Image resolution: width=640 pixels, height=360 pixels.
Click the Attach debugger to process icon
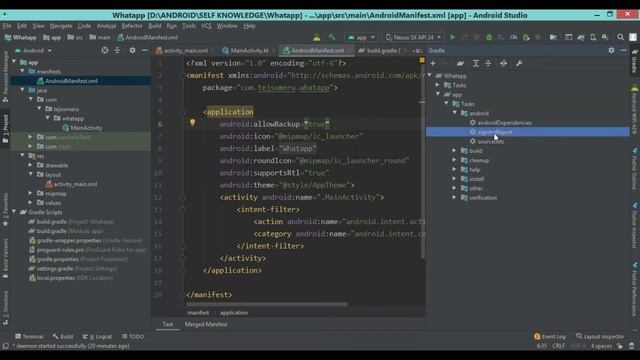pyautogui.click(x=526, y=37)
